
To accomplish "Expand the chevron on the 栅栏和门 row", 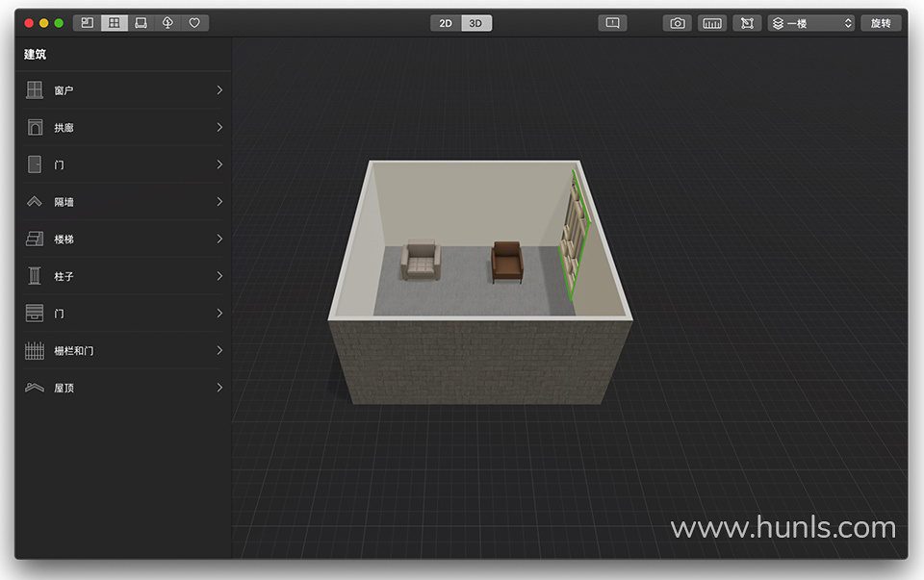I will tap(219, 350).
